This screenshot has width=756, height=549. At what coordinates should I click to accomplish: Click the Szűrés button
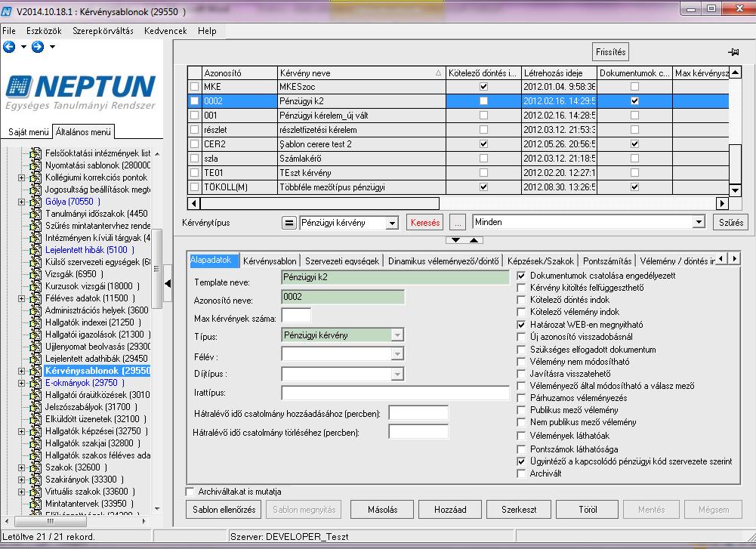(x=730, y=222)
